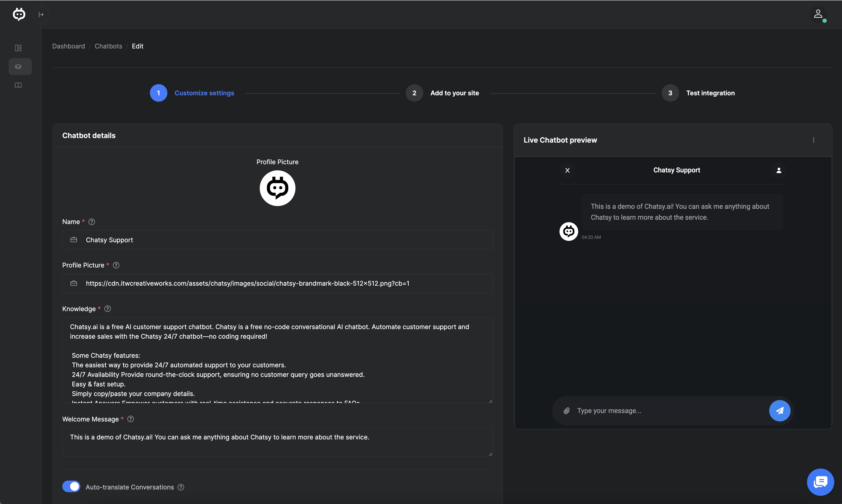Close the chat preview with X
Image resolution: width=842 pixels, height=504 pixels.
click(567, 171)
